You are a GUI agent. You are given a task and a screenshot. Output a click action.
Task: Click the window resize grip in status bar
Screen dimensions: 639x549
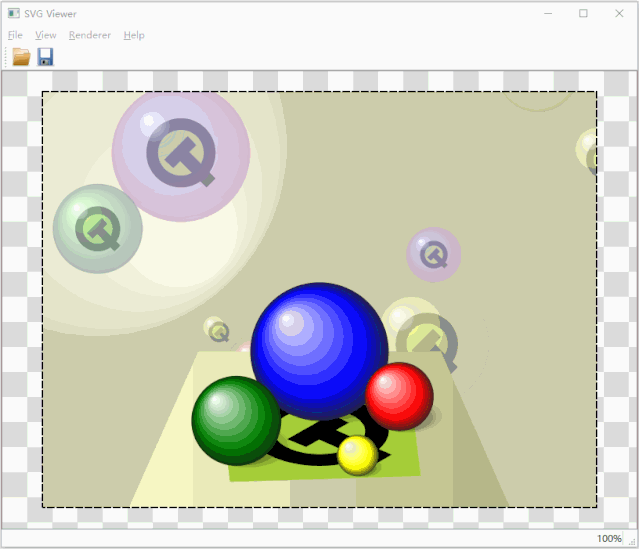tap(632, 541)
